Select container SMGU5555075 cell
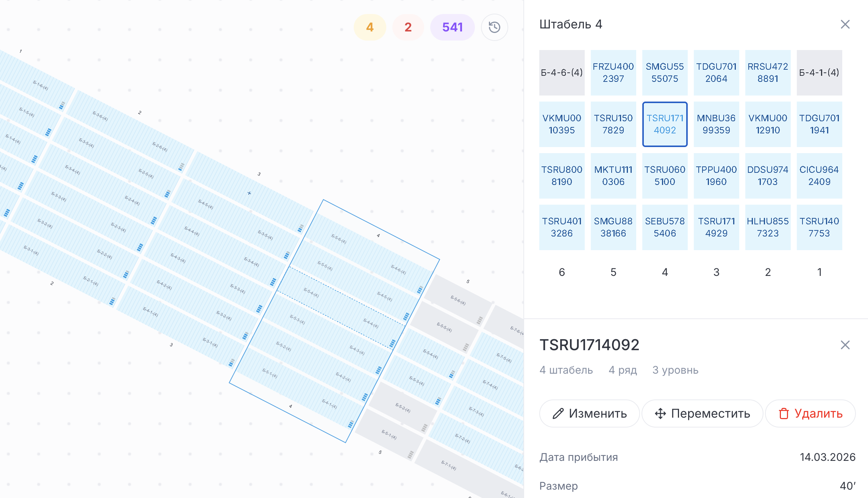The height and width of the screenshot is (498, 868). pos(665,73)
